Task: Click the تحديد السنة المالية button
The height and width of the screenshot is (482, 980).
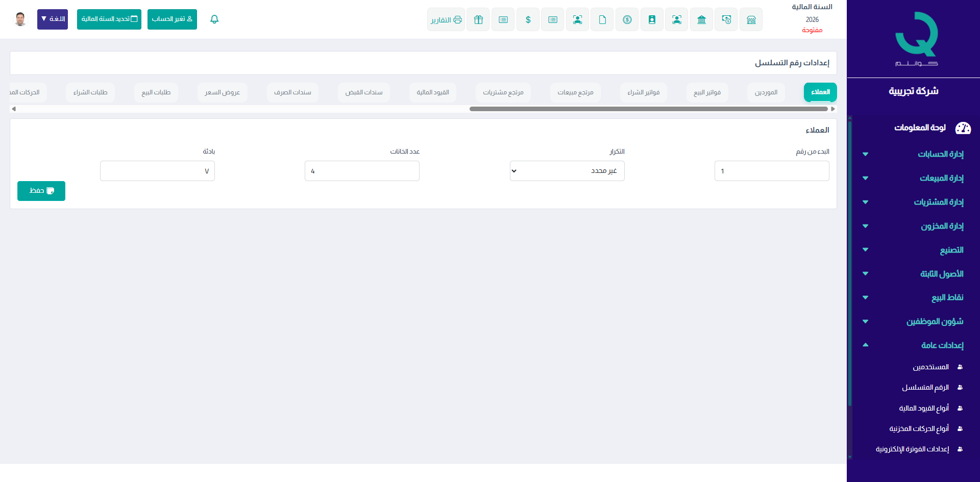Action: [x=109, y=19]
